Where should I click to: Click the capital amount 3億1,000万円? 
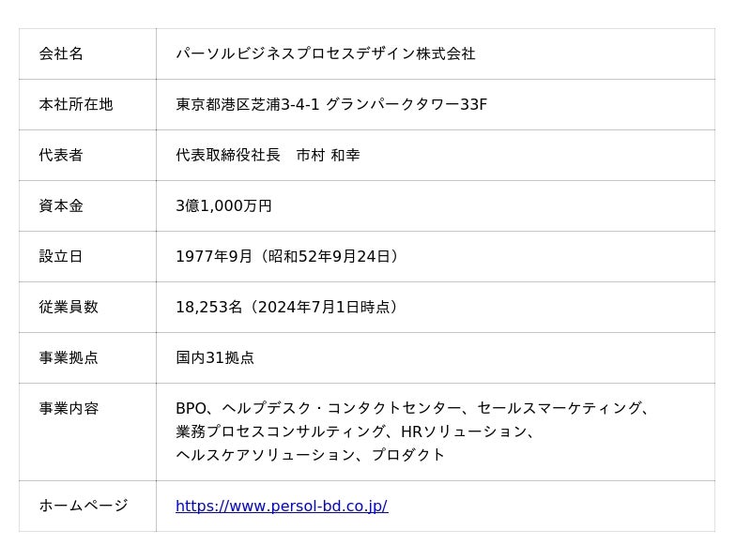(223, 205)
